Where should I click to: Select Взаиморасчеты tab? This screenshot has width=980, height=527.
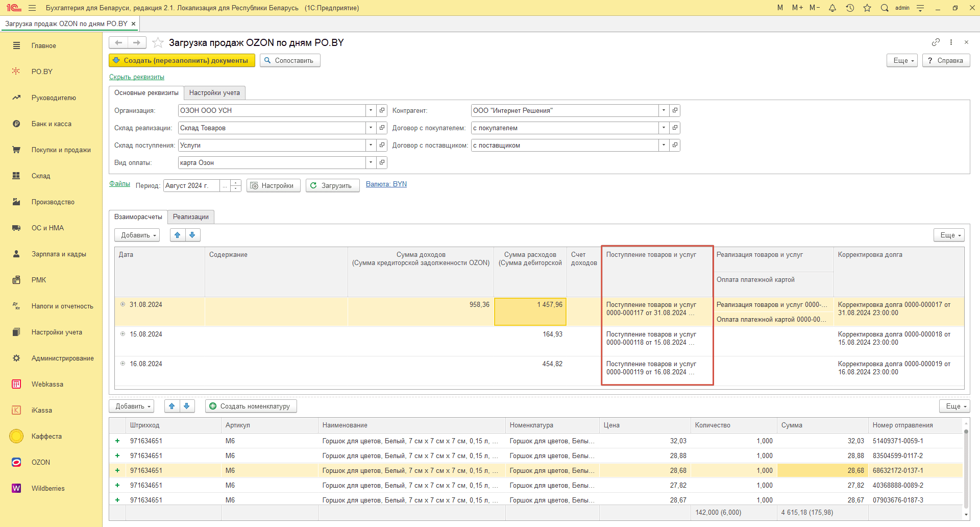[138, 217]
